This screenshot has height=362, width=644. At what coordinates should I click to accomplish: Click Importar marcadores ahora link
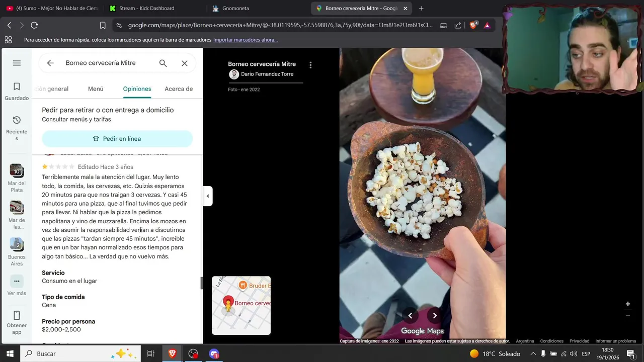[x=246, y=40]
